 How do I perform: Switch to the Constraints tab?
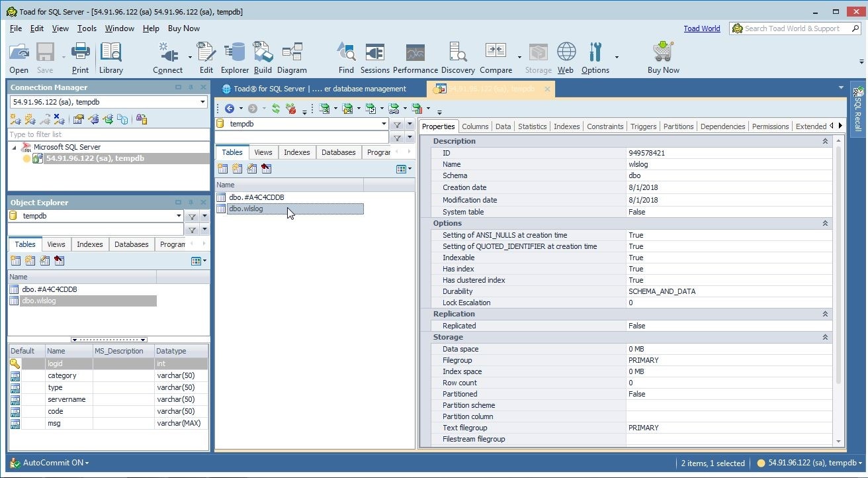(x=605, y=126)
